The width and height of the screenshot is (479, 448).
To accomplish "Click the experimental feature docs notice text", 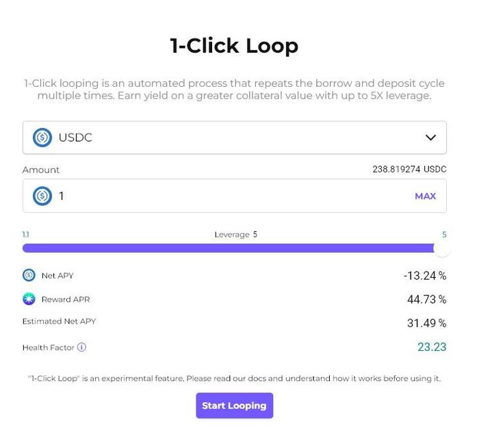I will tap(234, 378).
